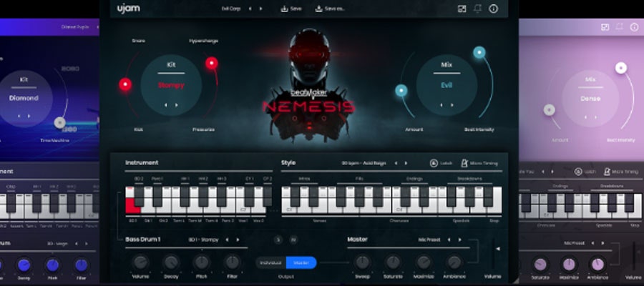Toggle the M mute button
Image resolution: width=644 pixels, height=286 pixels.
[293, 240]
